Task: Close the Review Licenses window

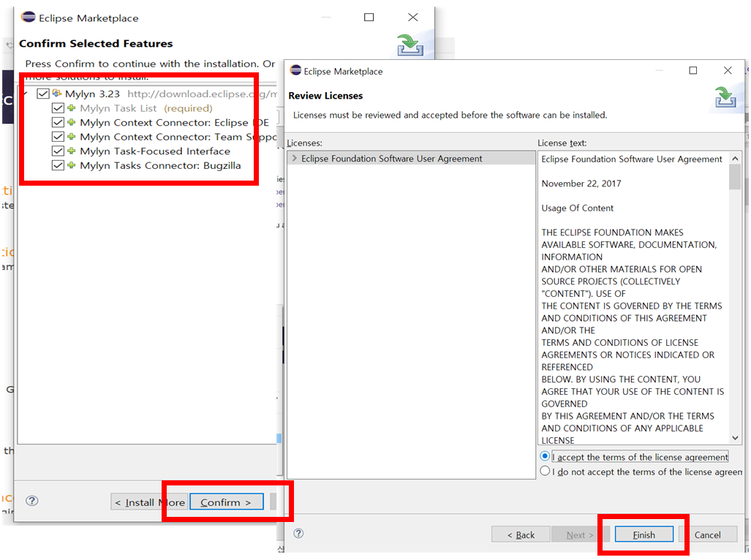Action: (728, 70)
